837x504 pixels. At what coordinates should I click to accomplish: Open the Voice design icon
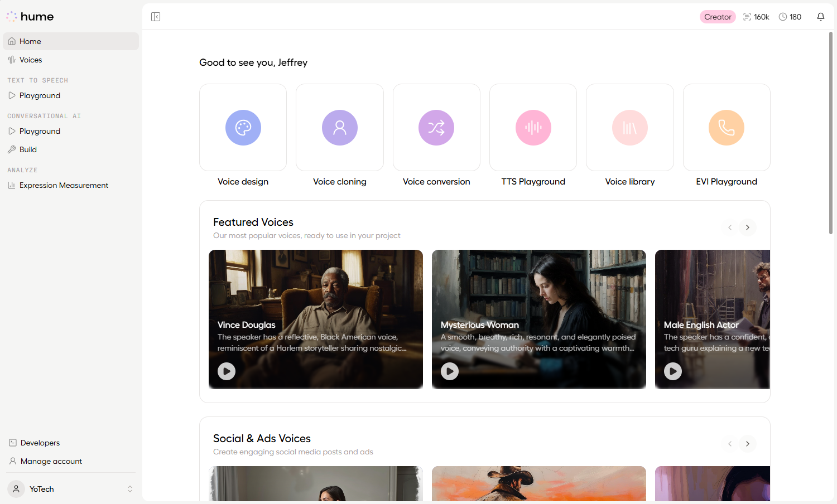point(243,128)
